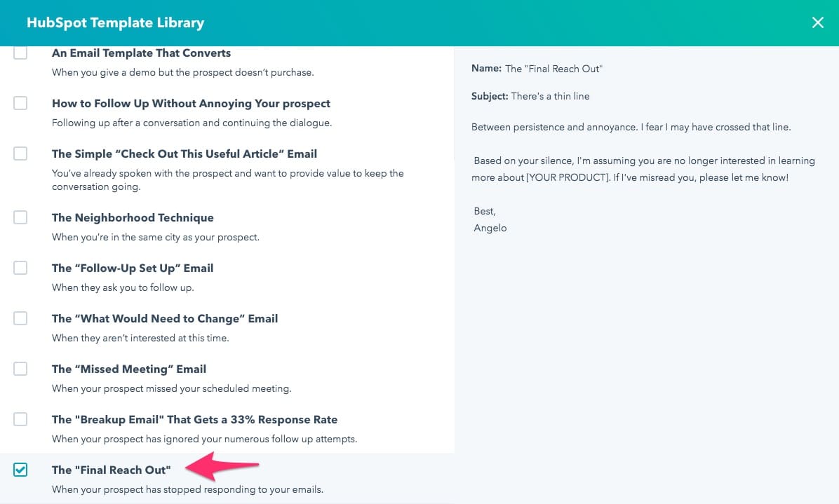Image resolution: width=839 pixels, height=504 pixels.
Task: Enable "The Follow-Up Set Up Email" checkbox
Action: (x=20, y=267)
